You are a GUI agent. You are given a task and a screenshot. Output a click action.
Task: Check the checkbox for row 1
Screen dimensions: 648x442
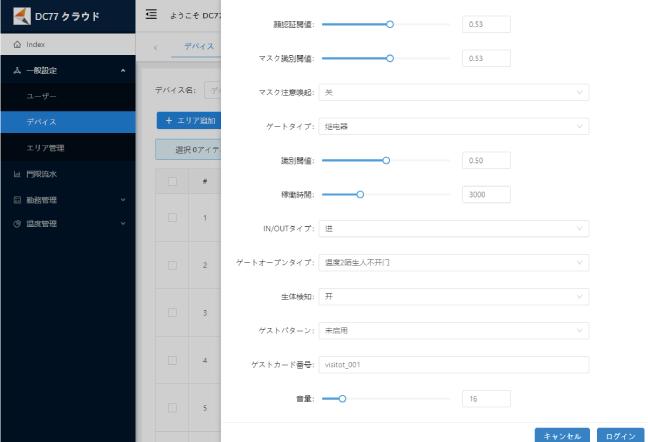tap(172, 217)
